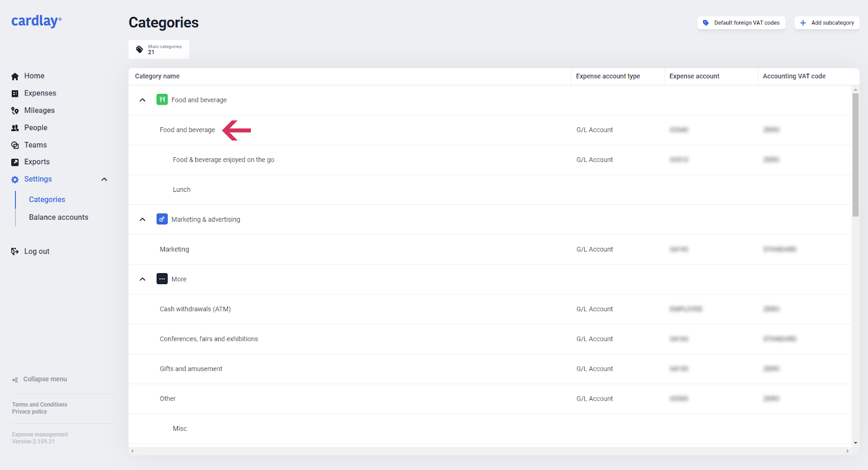Collapse the Food and beverage category group
The image size is (868, 470).
click(143, 100)
